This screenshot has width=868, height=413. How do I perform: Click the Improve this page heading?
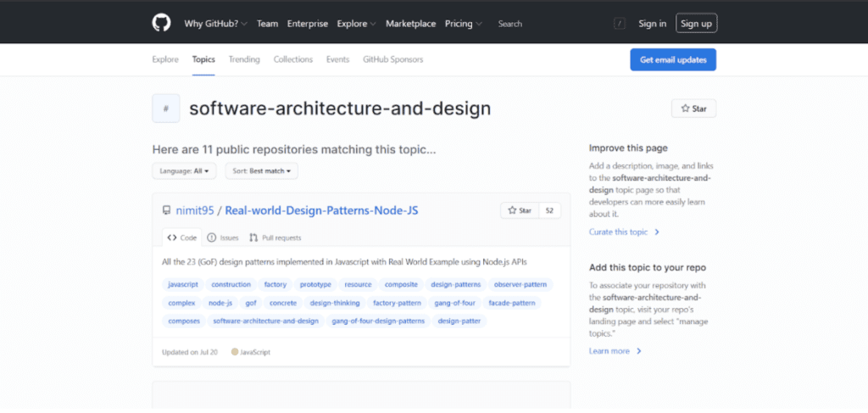tap(628, 148)
